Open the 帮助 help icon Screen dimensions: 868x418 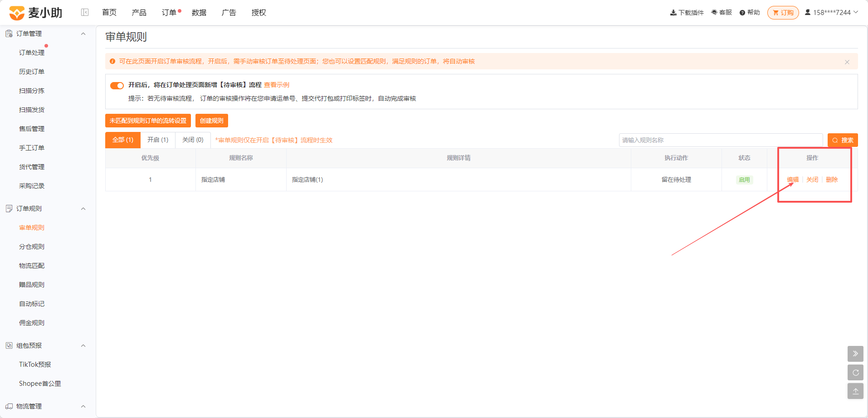pos(742,13)
